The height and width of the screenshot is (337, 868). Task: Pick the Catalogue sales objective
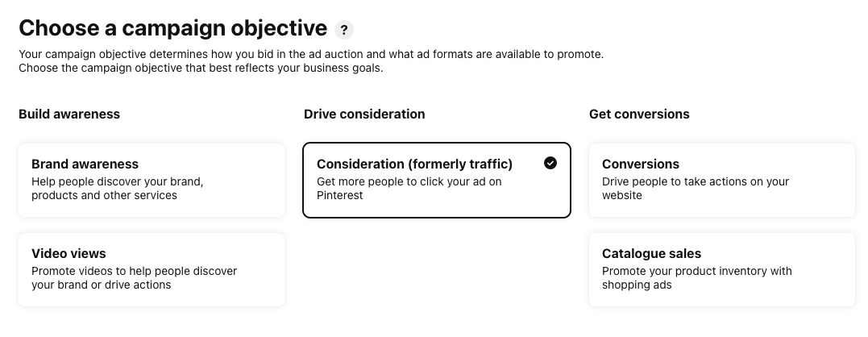tap(722, 269)
